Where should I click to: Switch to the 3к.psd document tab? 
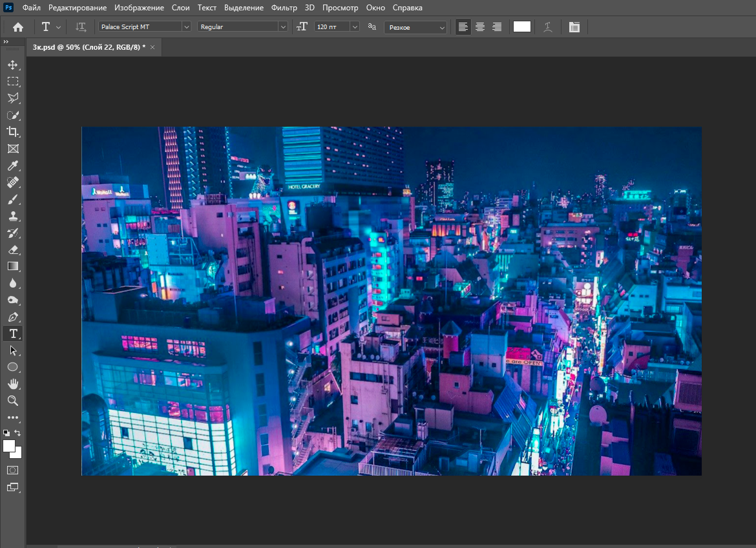(89, 47)
